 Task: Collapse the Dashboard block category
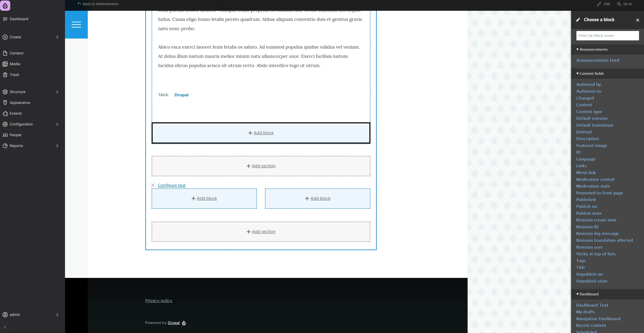point(589,294)
